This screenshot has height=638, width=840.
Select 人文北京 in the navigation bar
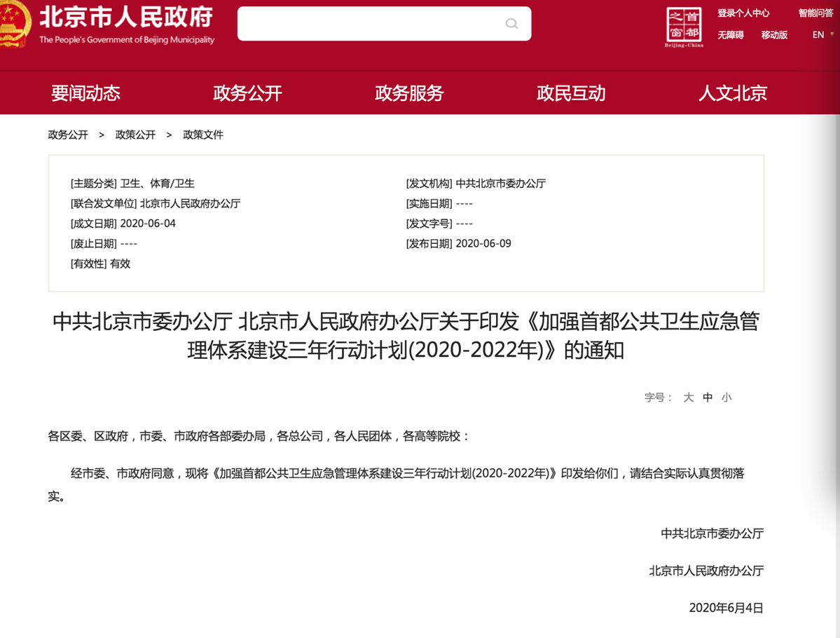733,93
